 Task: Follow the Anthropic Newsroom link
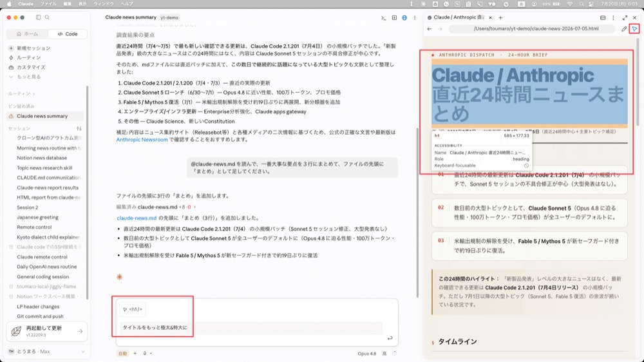click(x=142, y=140)
